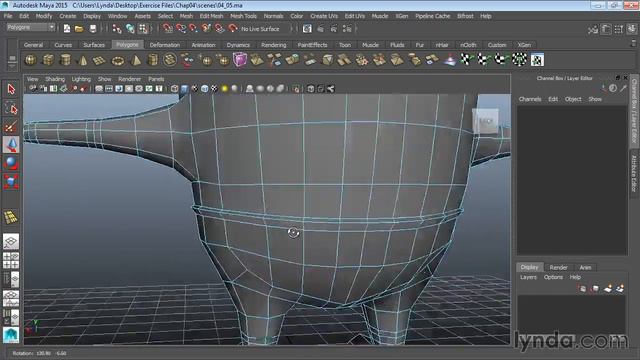Open the viewport Shading menu

pyautogui.click(x=55, y=79)
